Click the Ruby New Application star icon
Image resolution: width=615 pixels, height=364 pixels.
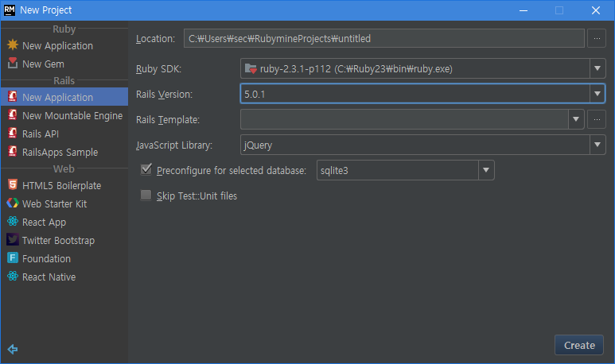click(13, 45)
